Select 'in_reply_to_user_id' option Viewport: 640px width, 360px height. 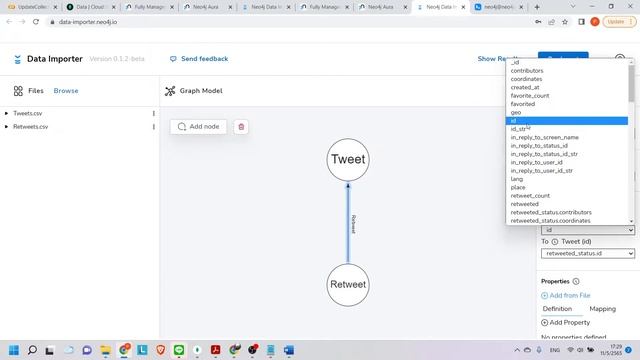pyautogui.click(x=567, y=162)
